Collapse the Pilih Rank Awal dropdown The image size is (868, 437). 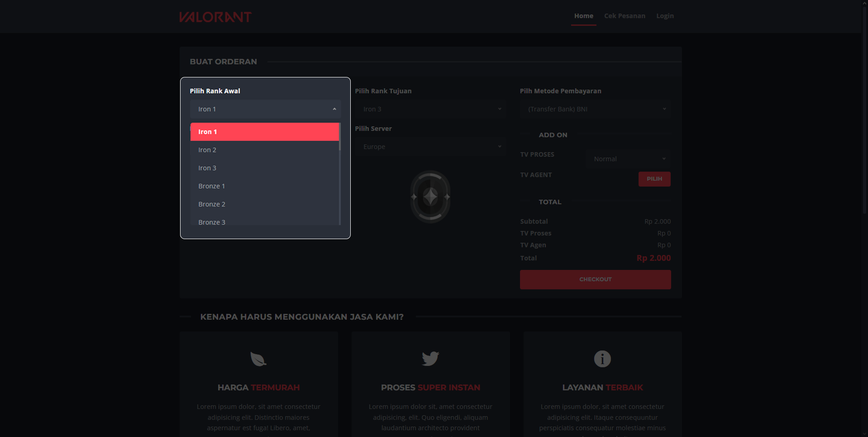265,109
